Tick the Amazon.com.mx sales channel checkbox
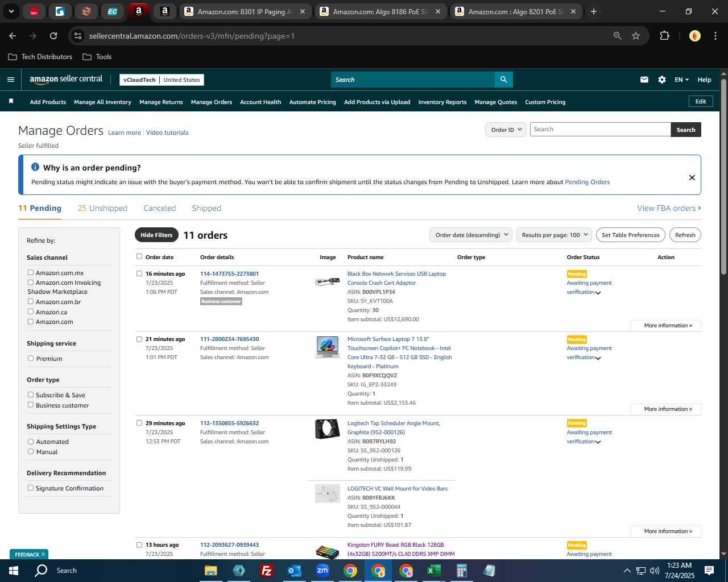The image size is (728, 582). click(x=31, y=272)
